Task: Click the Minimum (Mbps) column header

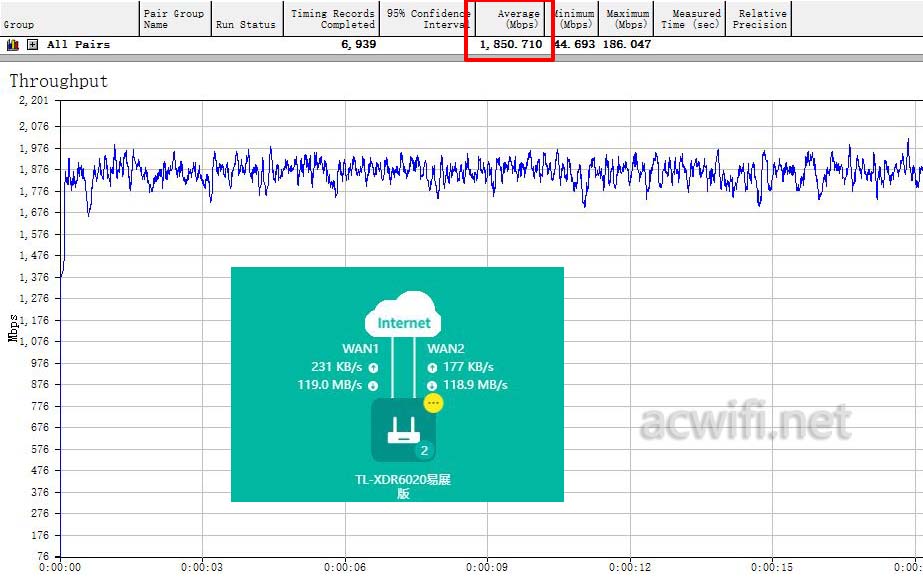Action: pyautogui.click(x=574, y=19)
